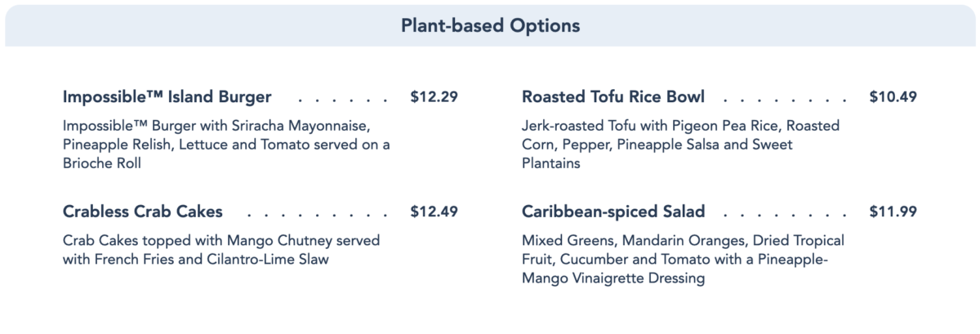Choose the Roasted Tofu Rice Bowl title
The width and height of the screenshot is (980, 334).
612,97
